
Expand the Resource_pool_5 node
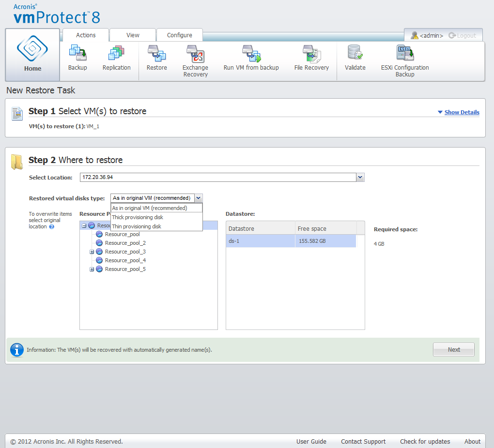coord(92,269)
